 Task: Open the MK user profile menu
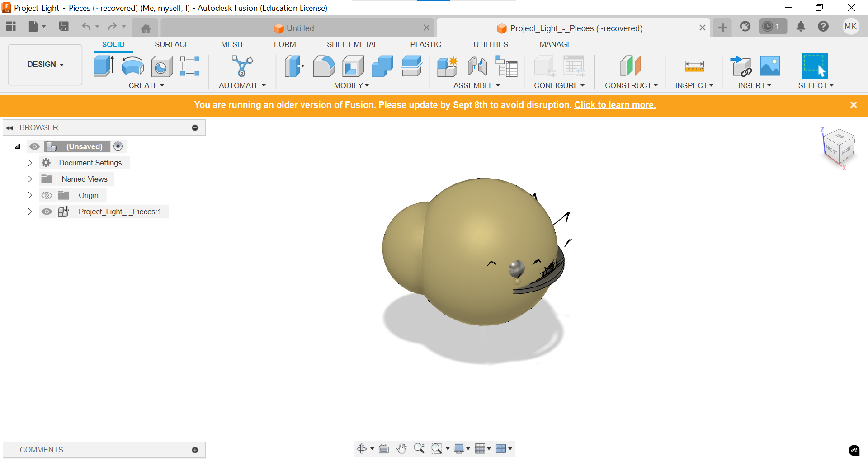pyautogui.click(x=850, y=26)
